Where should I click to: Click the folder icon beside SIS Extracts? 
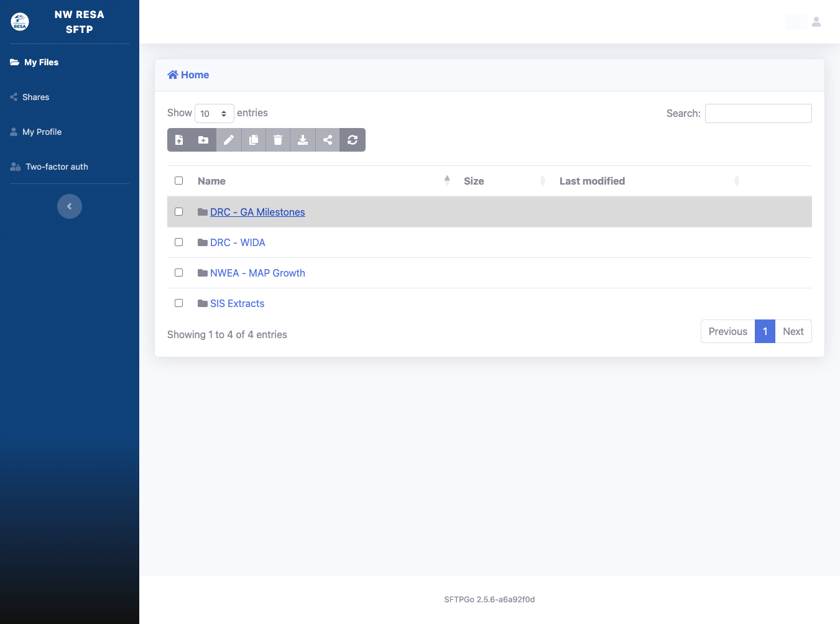click(203, 303)
